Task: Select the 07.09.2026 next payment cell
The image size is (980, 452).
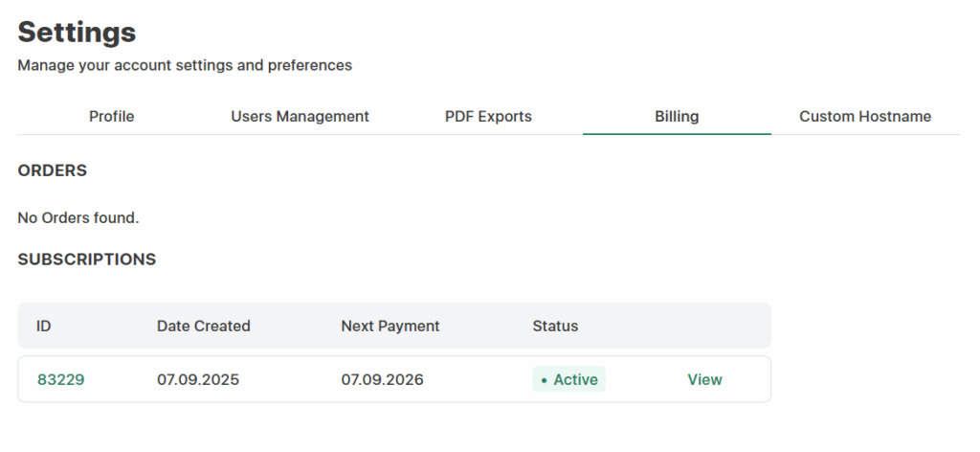Action: pos(382,380)
